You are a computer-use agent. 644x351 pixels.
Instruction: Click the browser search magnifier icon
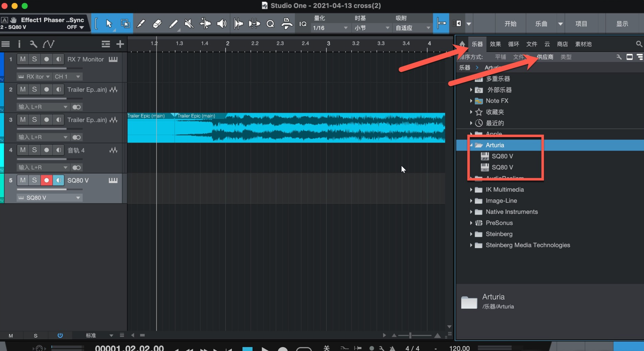point(639,44)
